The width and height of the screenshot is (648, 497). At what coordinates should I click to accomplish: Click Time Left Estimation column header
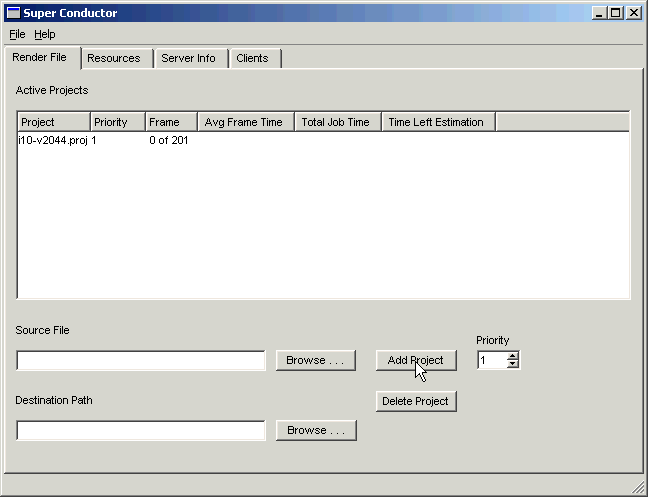tap(438, 122)
